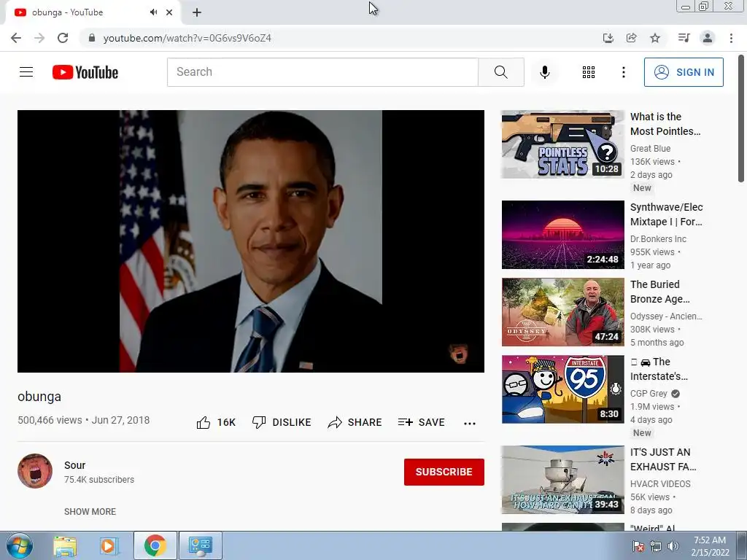The width and height of the screenshot is (747, 560).
Task: Open the Sour channel avatar
Action: (x=35, y=471)
